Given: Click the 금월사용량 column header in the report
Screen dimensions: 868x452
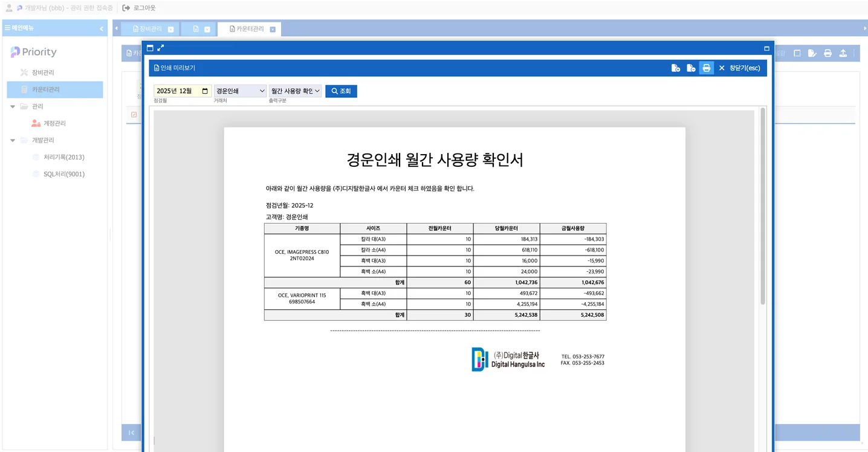Looking at the screenshot, I should tap(573, 228).
